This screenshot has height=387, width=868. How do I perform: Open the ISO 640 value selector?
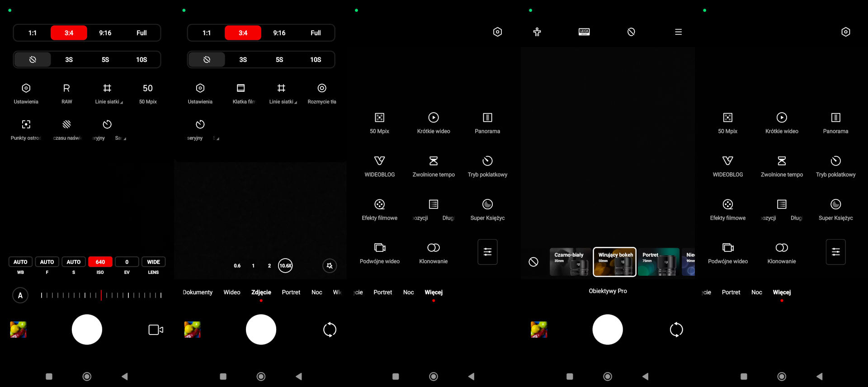click(x=100, y=262)
